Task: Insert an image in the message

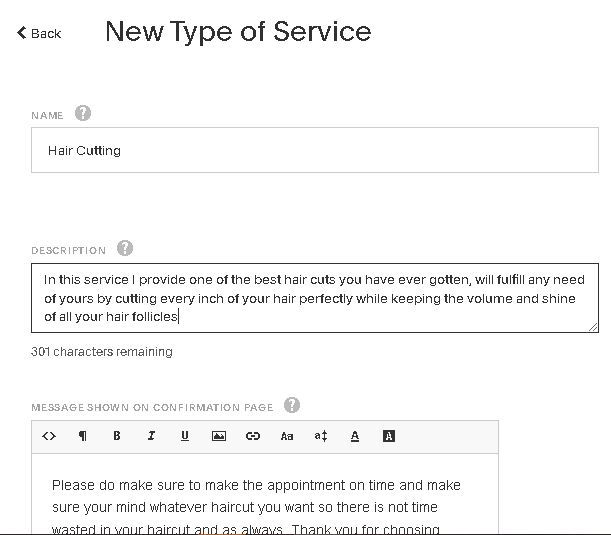Action: 219,436
